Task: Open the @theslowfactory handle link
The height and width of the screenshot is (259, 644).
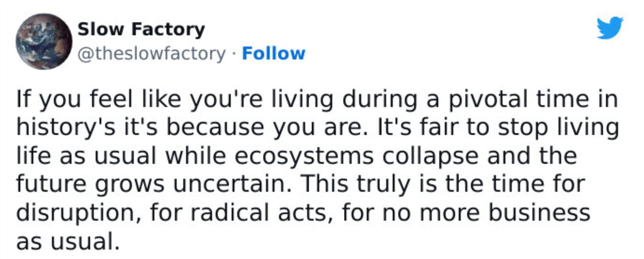Action: tap(151, 53)
